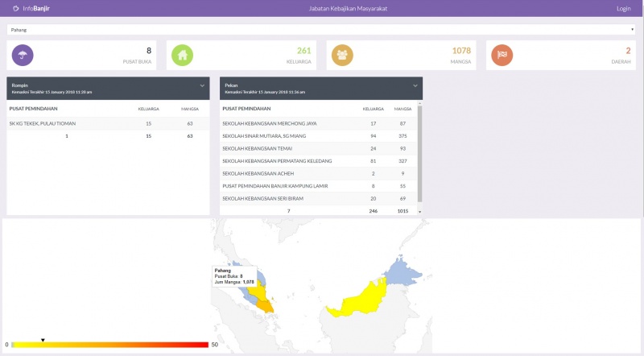Viewport: 644px width, 356px height.
Task: Select Sekolah Kebangsaan Seri Biram row
Action: tap(318, 199)
